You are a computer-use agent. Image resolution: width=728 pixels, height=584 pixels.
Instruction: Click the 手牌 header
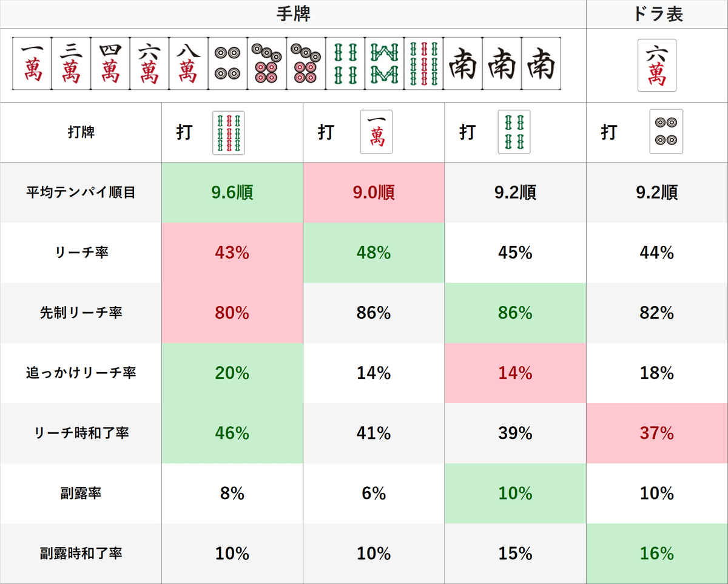293,15
